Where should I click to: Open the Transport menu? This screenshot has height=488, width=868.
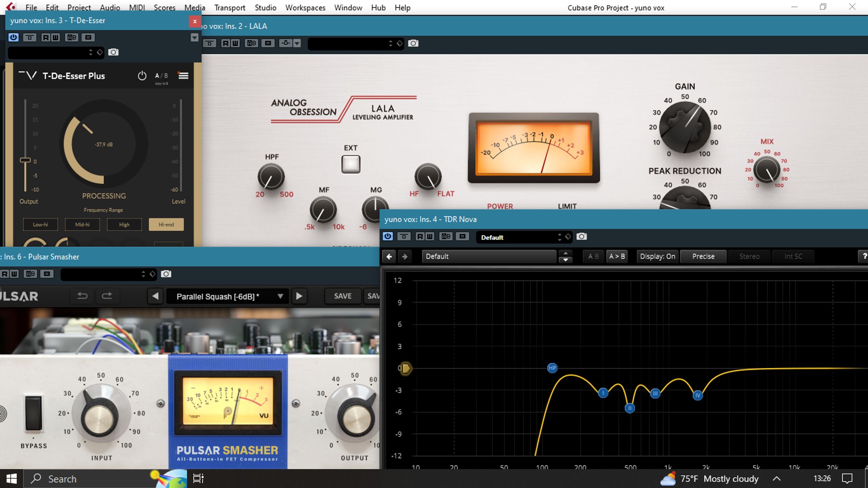pyautogui.click(x=229, y=8)
